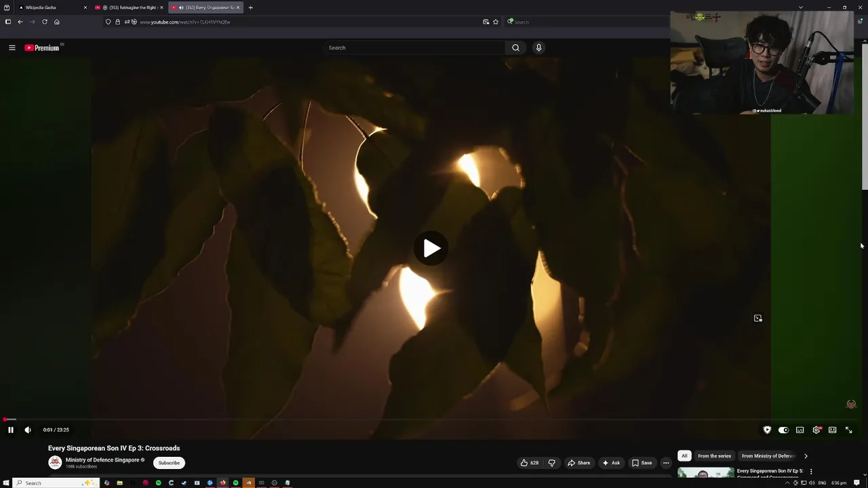Open the Ask AI button
The height and width of the screenshot is (488, 868).
pyautogui.click(x=611, y=463)
